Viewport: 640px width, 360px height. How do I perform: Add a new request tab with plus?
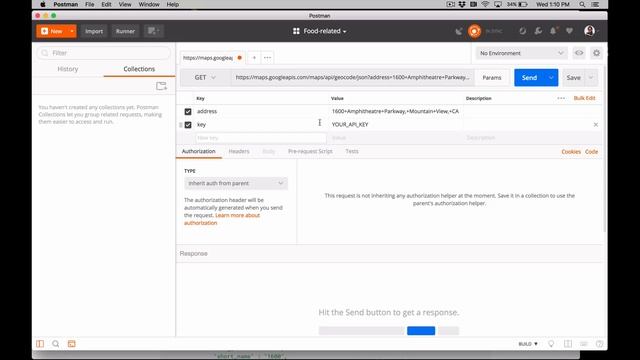tap(254, 58)
